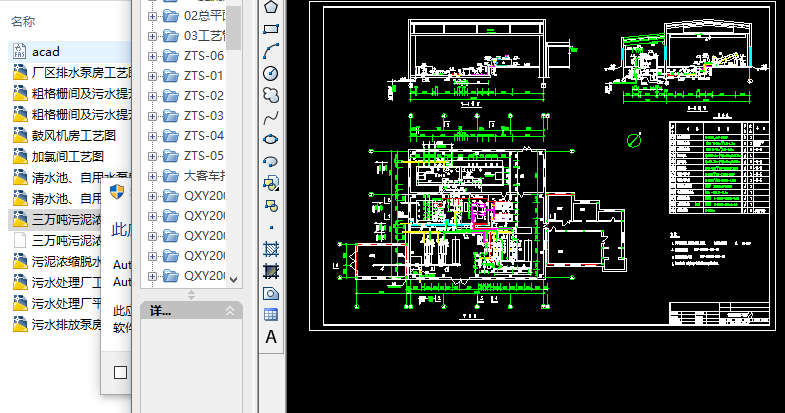Screen dimensions: 785x413
Task: Select the 03工艺 tree item
Action: (x=205, y=36)
